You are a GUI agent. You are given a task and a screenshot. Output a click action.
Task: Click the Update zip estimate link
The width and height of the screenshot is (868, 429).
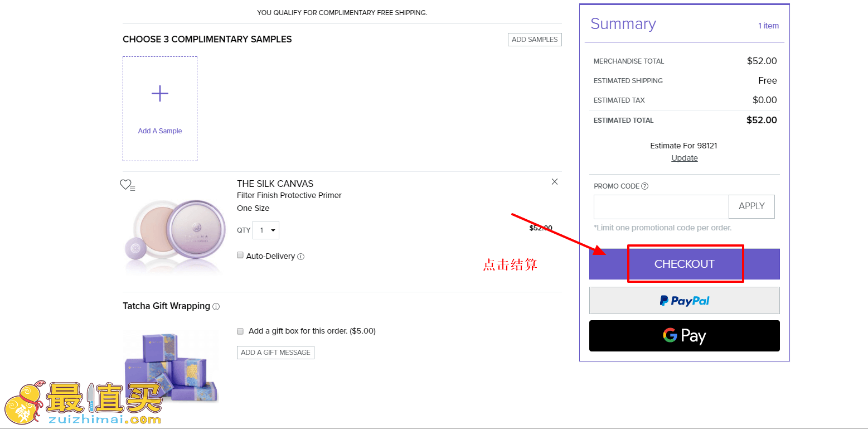(x=685, y=158)
